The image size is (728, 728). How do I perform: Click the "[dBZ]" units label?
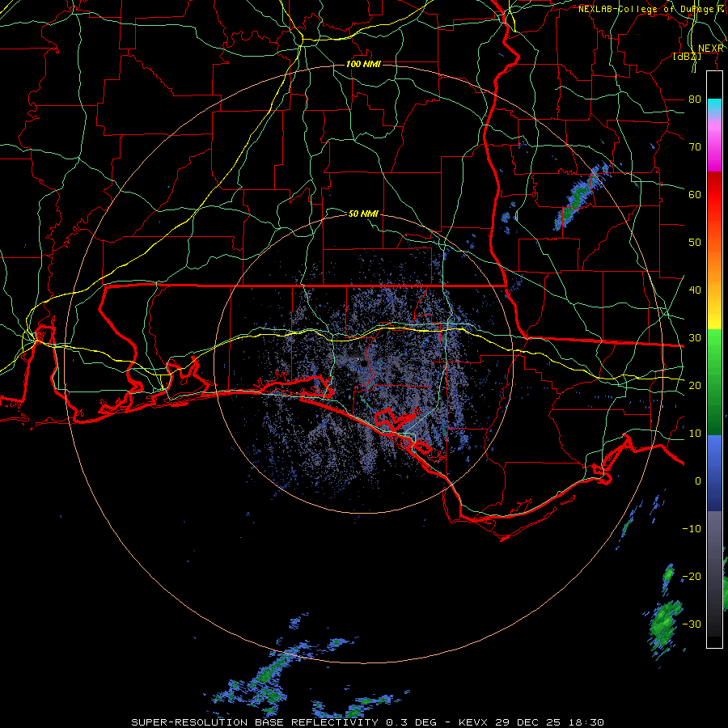687,57
